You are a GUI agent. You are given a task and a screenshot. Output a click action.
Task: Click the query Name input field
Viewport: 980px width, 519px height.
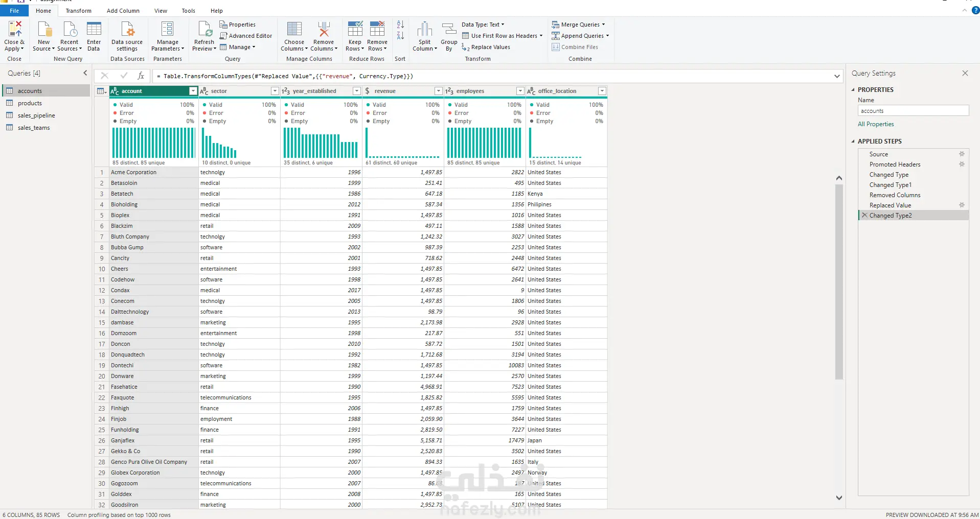pyautogui.click(x=913, y=111)
